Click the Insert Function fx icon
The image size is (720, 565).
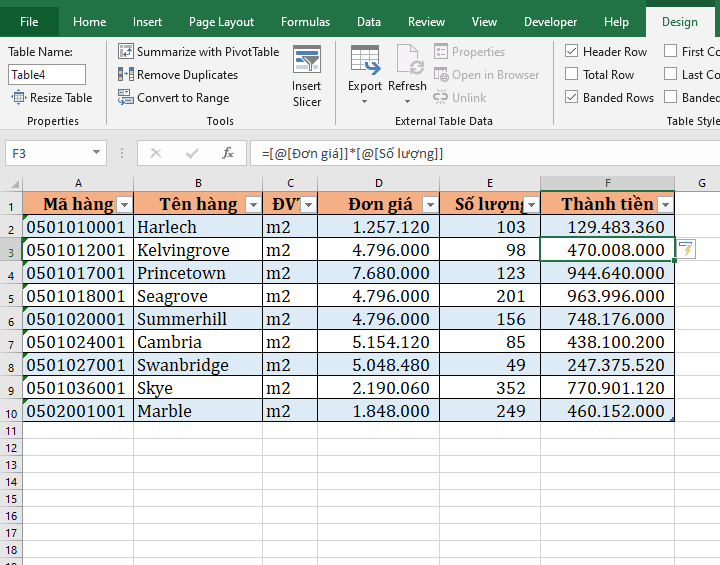click(228, 153)
